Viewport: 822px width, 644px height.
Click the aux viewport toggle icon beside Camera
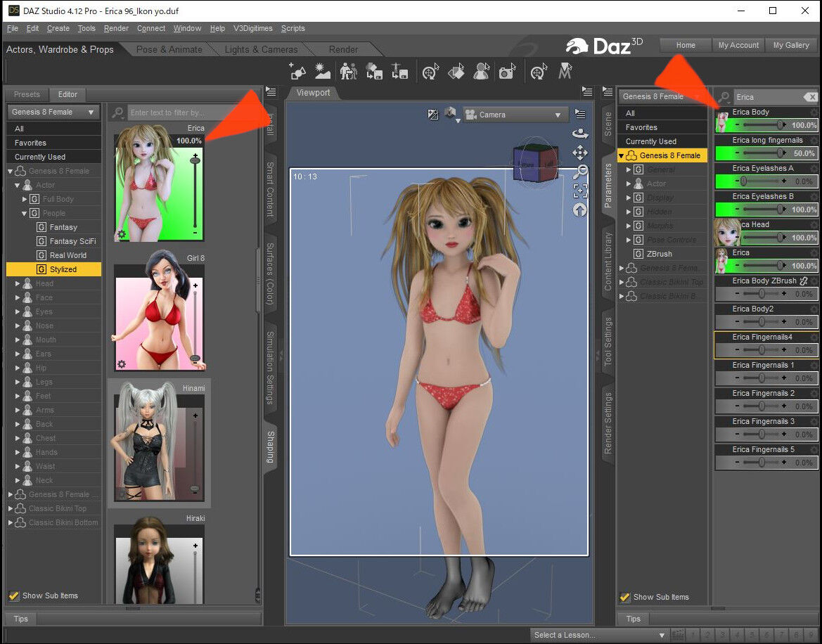pyautogui.click(x=433, y=114)
